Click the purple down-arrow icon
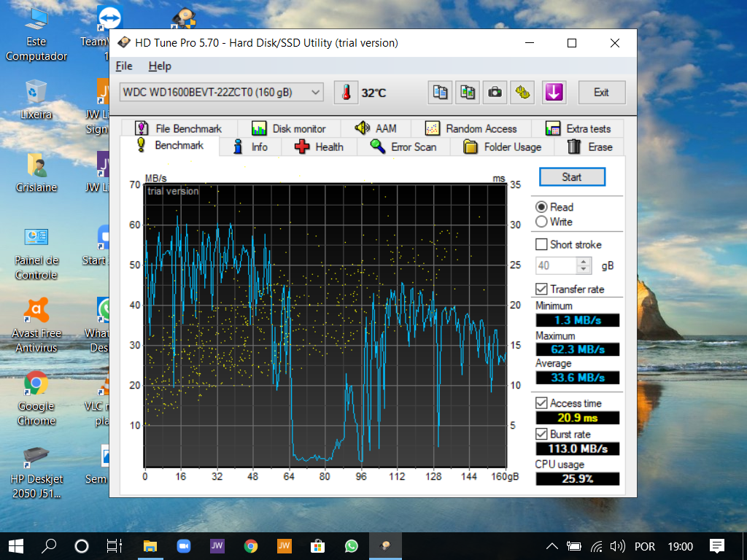 pos(554,93)
